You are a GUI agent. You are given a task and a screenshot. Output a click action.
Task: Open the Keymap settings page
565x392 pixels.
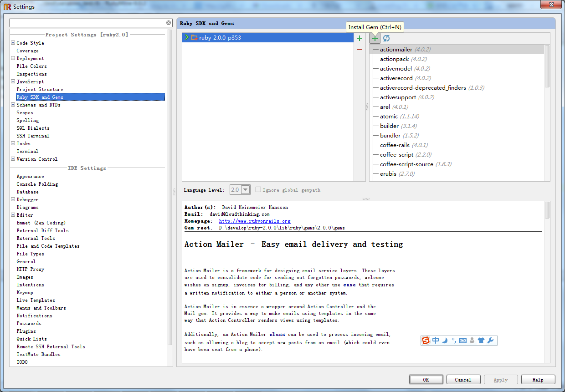click(x=25, y=292)
